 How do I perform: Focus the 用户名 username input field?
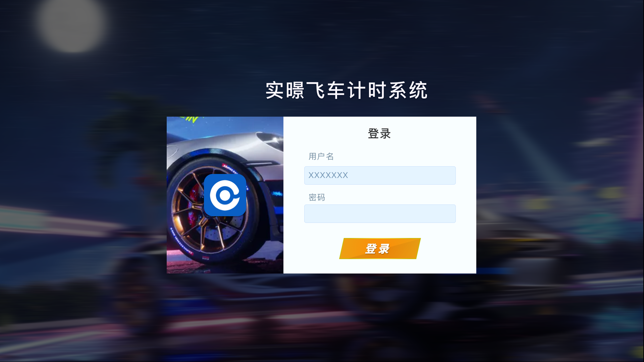point(380,175)
